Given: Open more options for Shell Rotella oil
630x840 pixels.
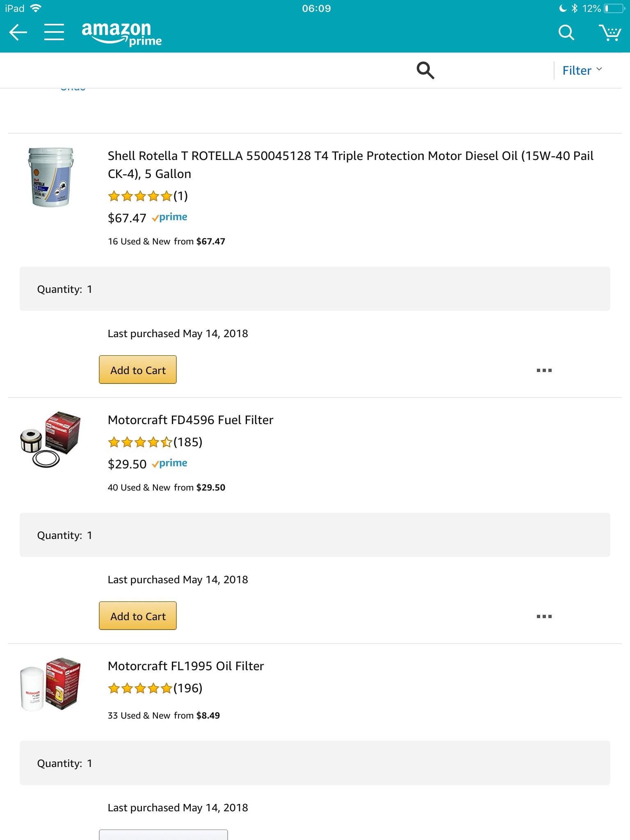Looking at the screenshot, I should click(x=544, y=370).
